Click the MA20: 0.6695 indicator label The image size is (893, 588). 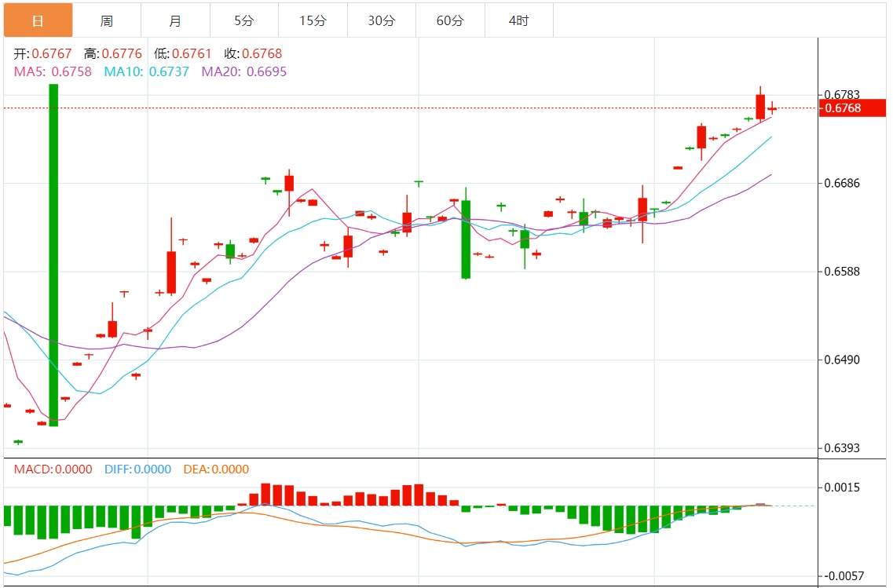click(244, 71)
